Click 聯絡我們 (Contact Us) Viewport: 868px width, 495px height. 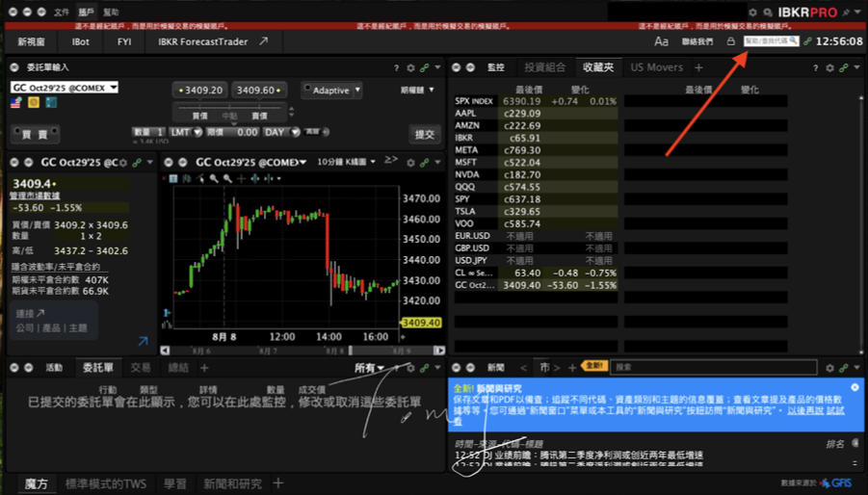pos(697,41)
